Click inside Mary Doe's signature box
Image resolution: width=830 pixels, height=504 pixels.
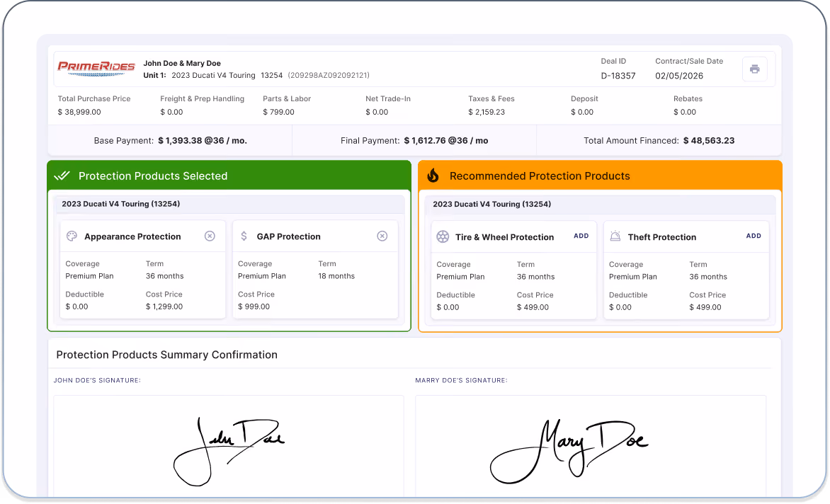tap(591, 446)
